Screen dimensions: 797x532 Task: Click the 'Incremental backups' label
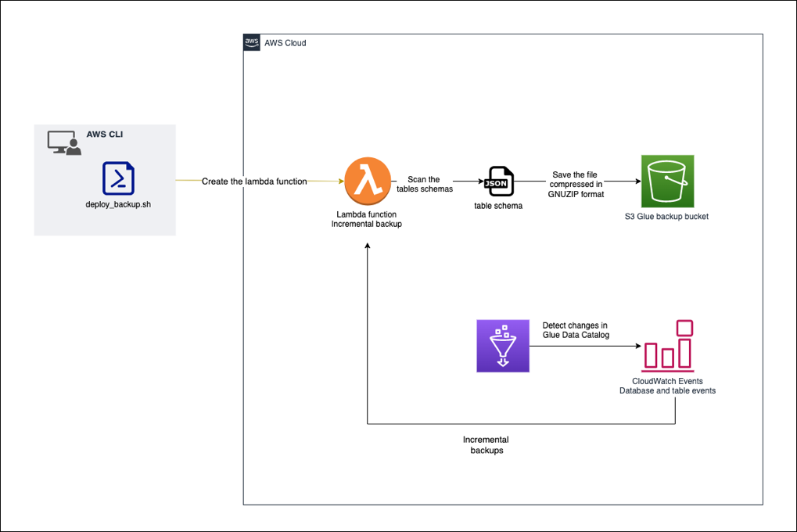click(486, 445)
